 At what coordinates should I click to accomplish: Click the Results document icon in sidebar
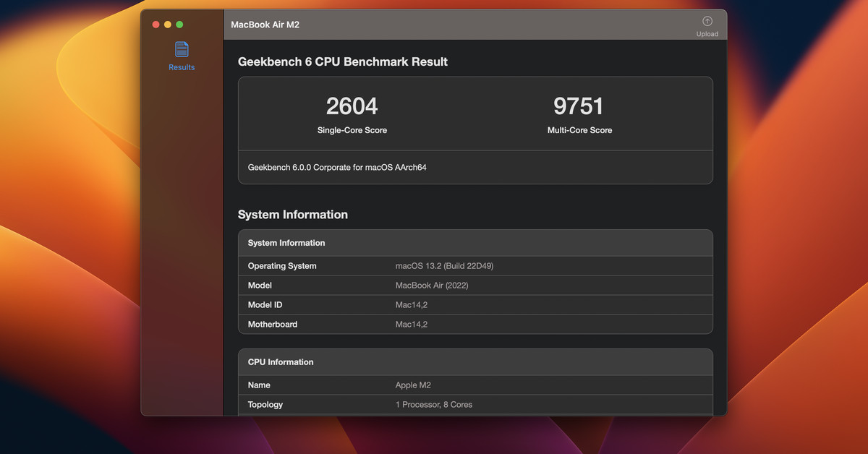(182, 49)
